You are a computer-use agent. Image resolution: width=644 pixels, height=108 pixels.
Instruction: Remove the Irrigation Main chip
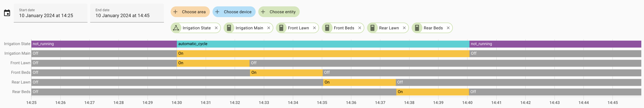(x=269, y=28)
